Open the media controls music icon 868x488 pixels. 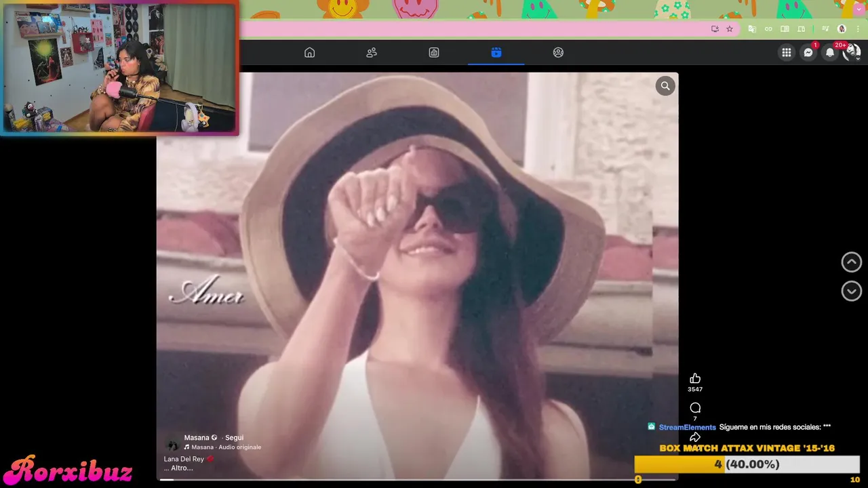point(825,28)
